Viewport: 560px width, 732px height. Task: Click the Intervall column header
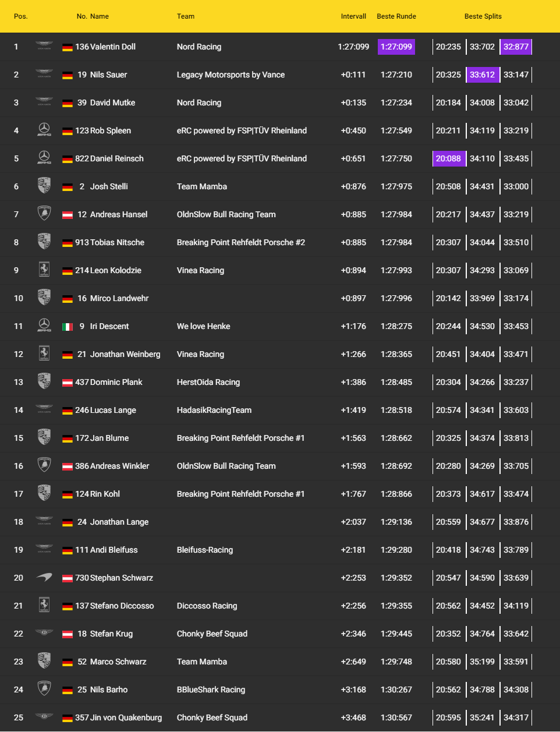click(x=353, y=16)
